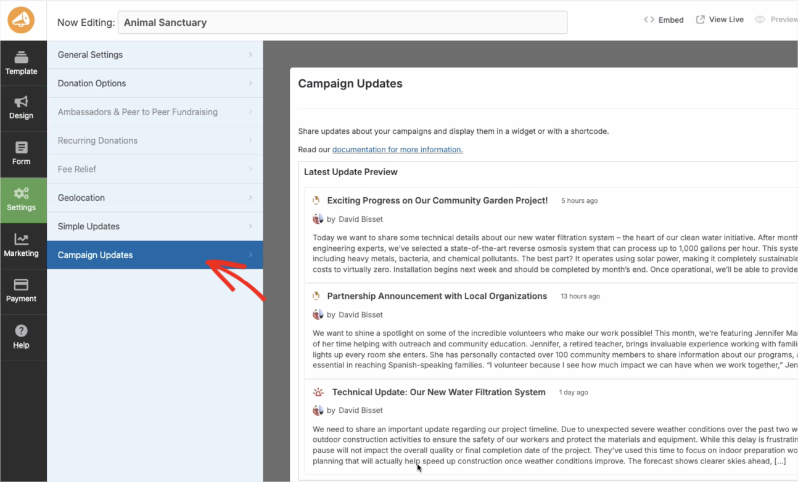Click the campaign name input field

pos(342,21)
